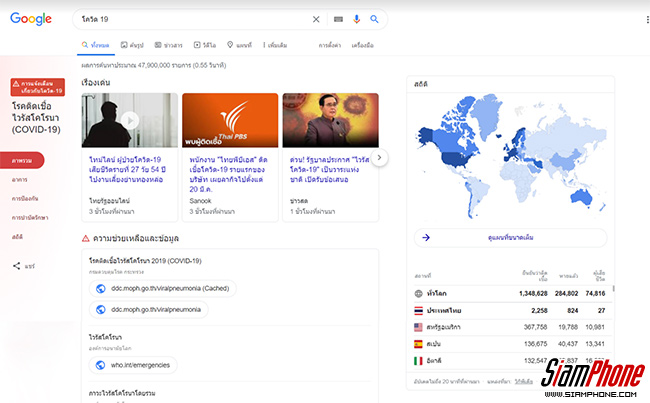Image resolution: width=650 pixels, height=403 pixels.
Task: Click the world map of cases
Action: 511,157
